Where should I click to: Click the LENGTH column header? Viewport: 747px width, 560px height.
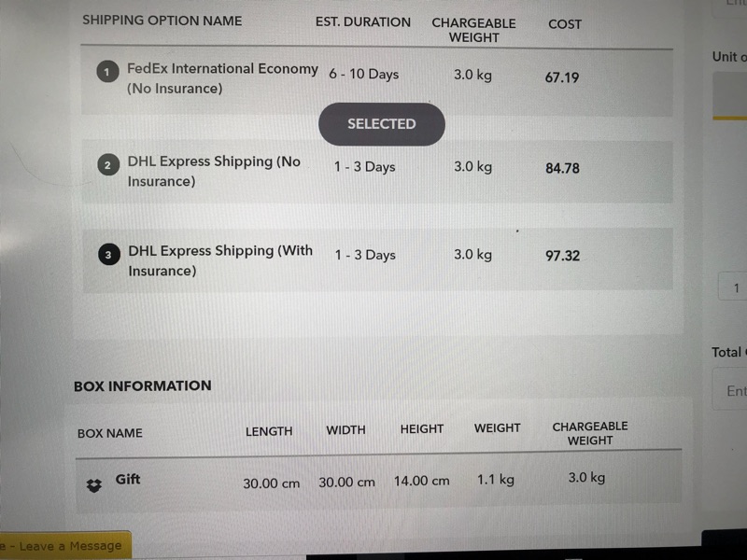click(x=269, y=431)
